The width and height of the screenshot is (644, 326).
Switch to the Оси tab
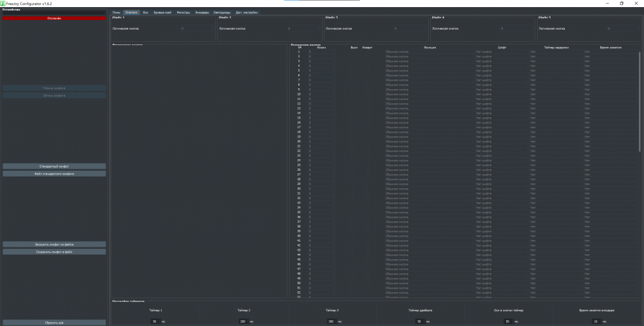[146, 12]
